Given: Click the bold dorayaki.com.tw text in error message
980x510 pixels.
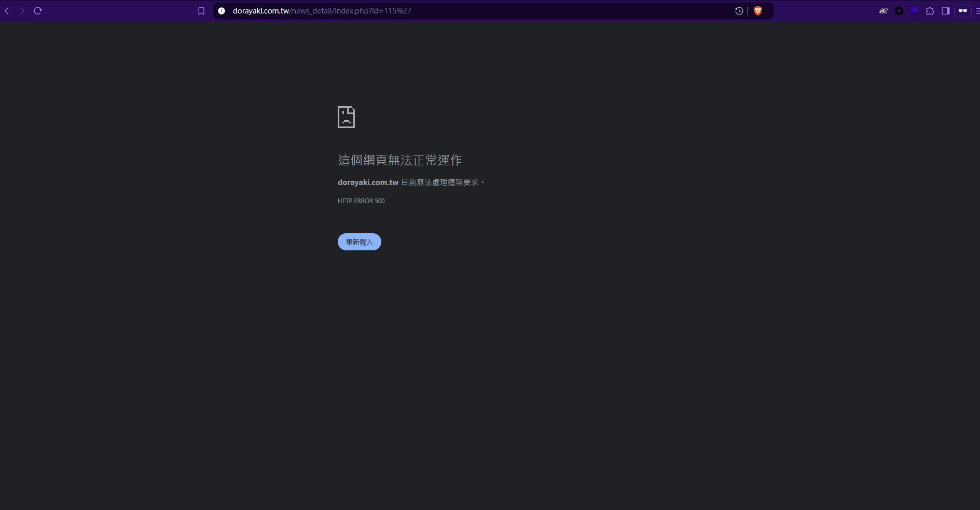Looking at the screenshot, I should 368,182.
